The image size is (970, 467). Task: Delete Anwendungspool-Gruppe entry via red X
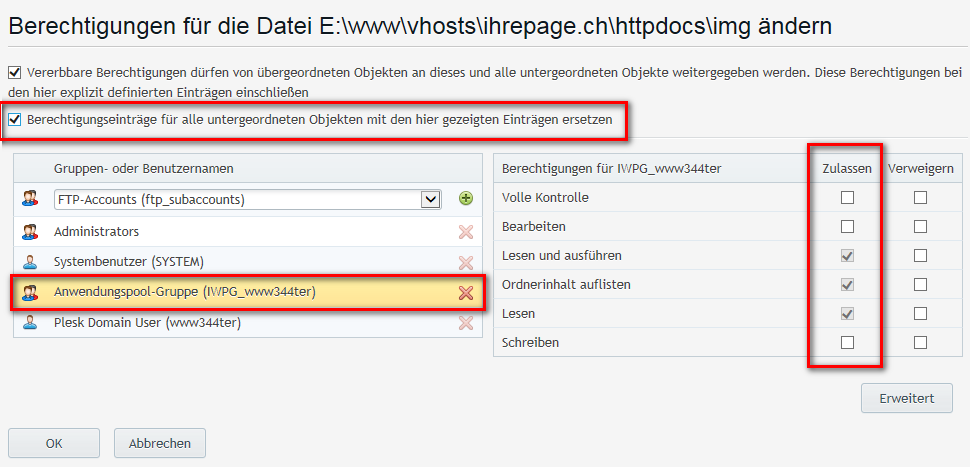[x=465, y=293]
